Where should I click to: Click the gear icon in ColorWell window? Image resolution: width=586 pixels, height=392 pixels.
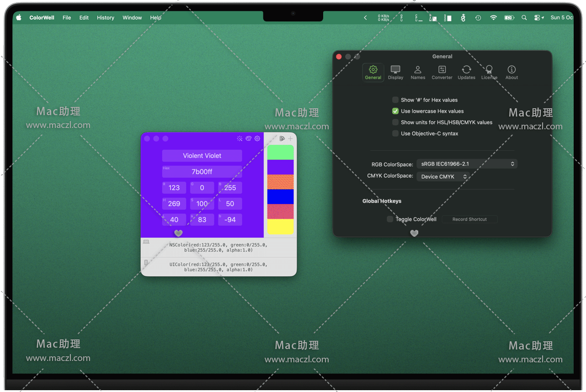pos(257,138)
